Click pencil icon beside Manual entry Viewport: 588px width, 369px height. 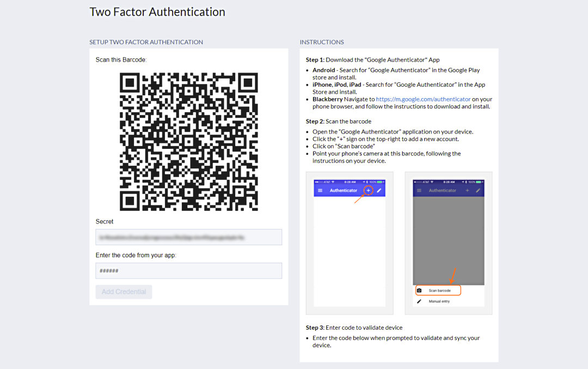coord(419,301)
